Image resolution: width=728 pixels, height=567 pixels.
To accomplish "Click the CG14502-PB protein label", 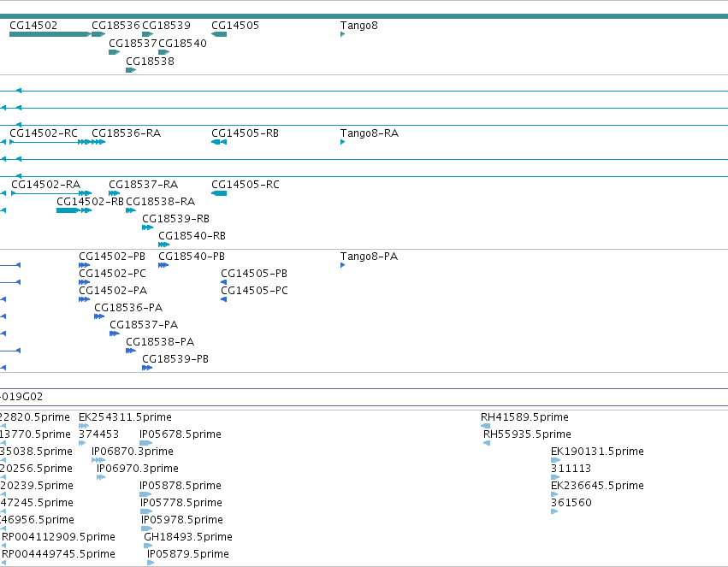I will click(112, 257).
